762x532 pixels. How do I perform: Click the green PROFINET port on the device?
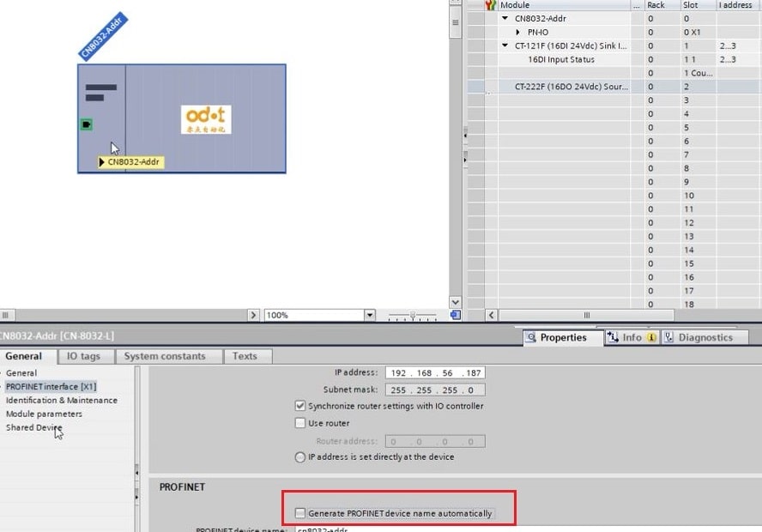point(86,125)
